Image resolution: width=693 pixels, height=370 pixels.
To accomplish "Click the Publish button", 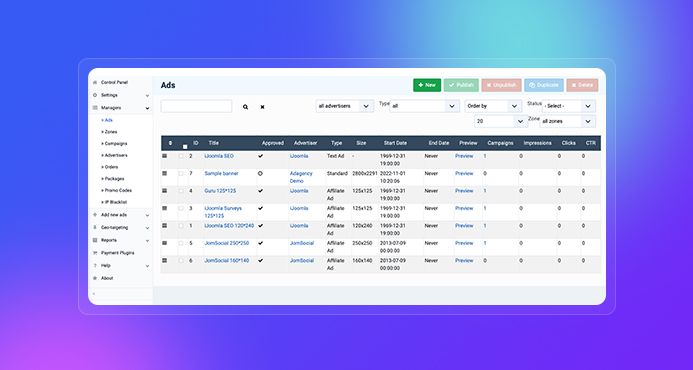I will click(461, 85).
